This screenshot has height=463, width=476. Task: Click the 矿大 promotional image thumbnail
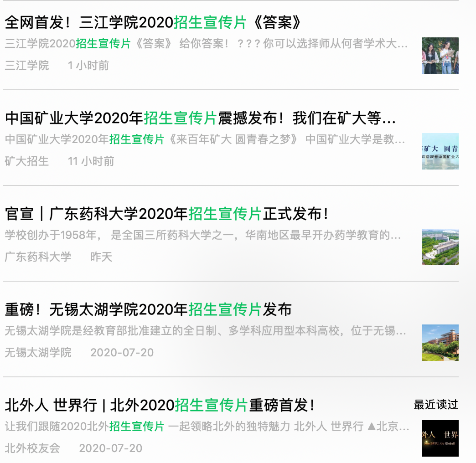(x=440, y=151)
